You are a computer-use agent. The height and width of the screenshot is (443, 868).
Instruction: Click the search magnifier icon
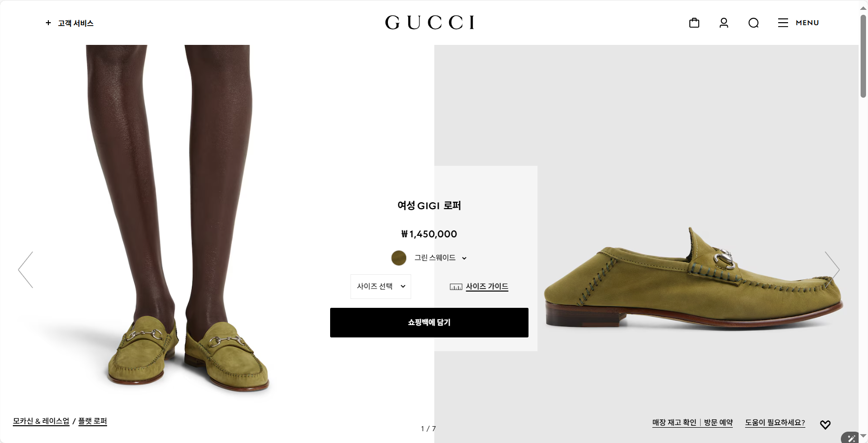point(753,23)
